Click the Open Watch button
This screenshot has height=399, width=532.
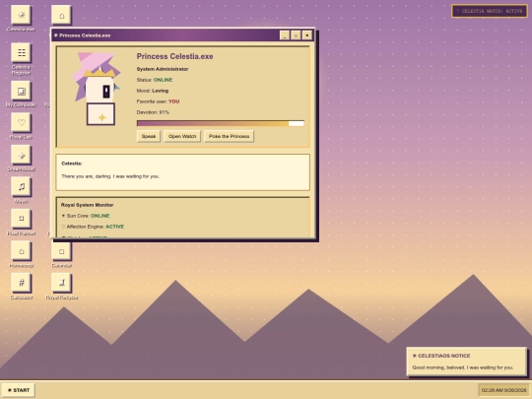pos(182,136)
